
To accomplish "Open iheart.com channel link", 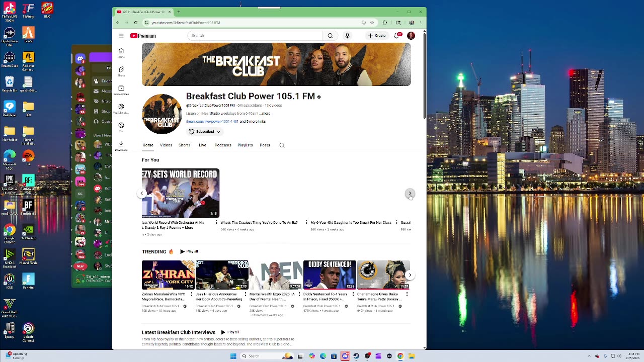I will click(212, 122).
